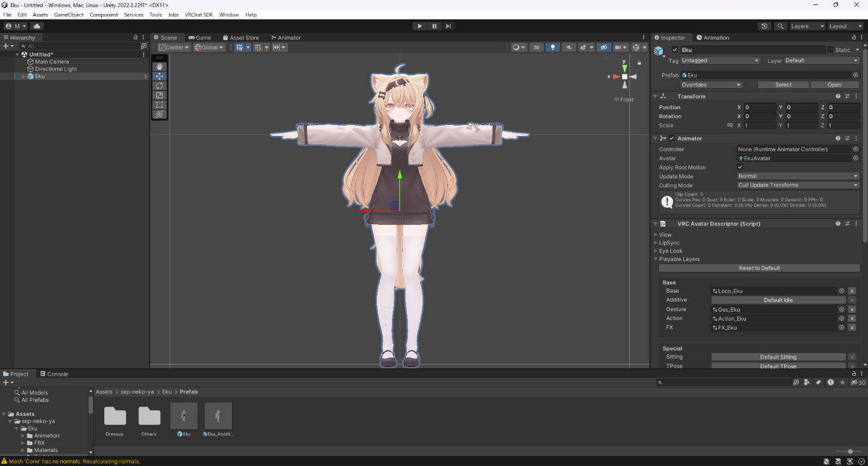Open the VRChat SDK menu

point(198,15)
